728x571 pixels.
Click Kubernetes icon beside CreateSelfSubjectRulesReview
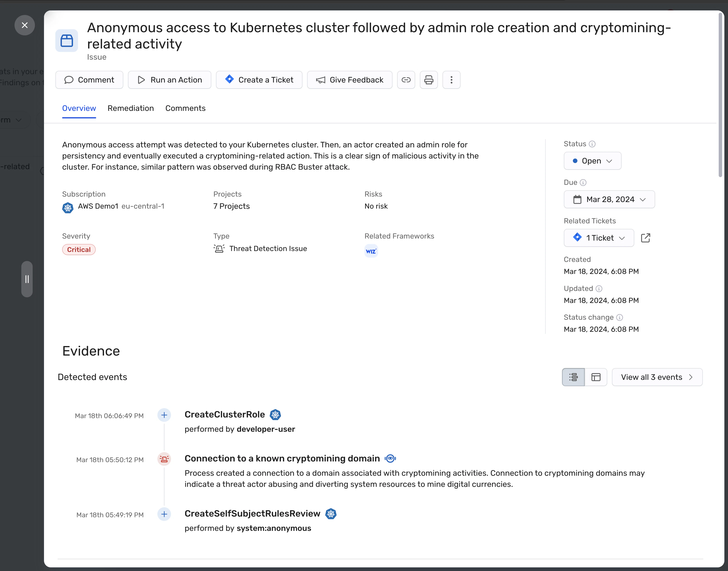331,514
